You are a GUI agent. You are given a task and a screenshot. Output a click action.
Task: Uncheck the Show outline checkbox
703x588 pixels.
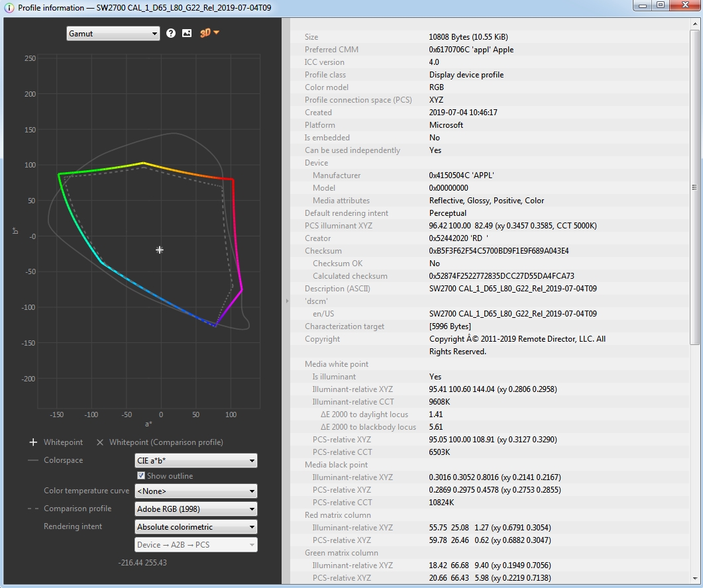pyautogui.click(x=141, y=475)
